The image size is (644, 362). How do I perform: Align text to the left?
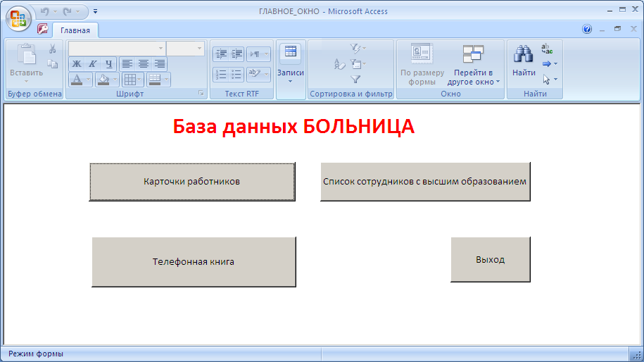click(127, 63)
